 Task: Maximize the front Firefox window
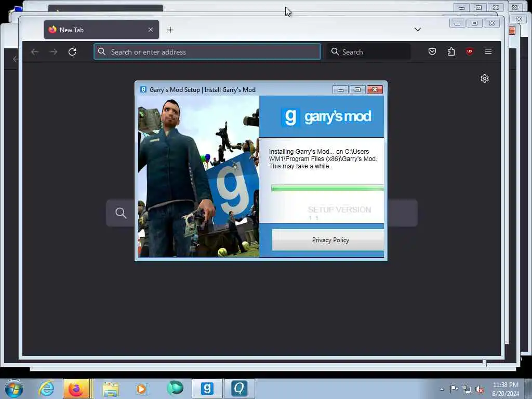[475, 23]
